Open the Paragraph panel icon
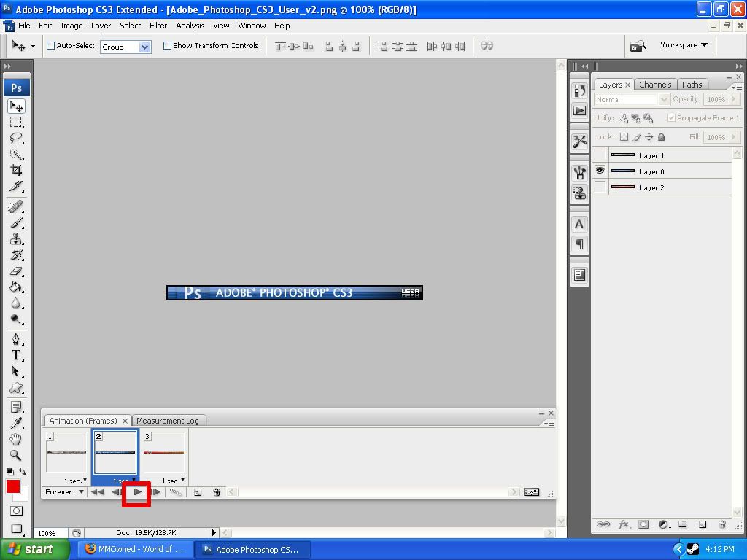 tap(579, 244)
